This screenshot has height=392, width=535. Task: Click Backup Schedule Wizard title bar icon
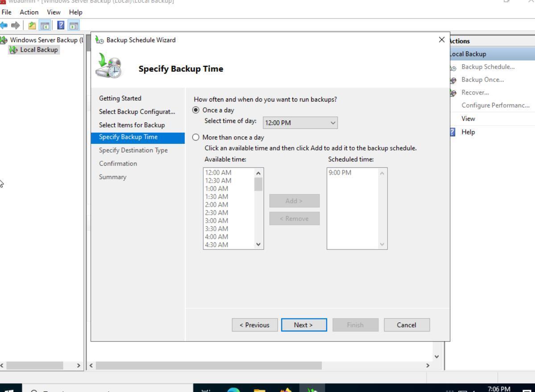[99, 40]
